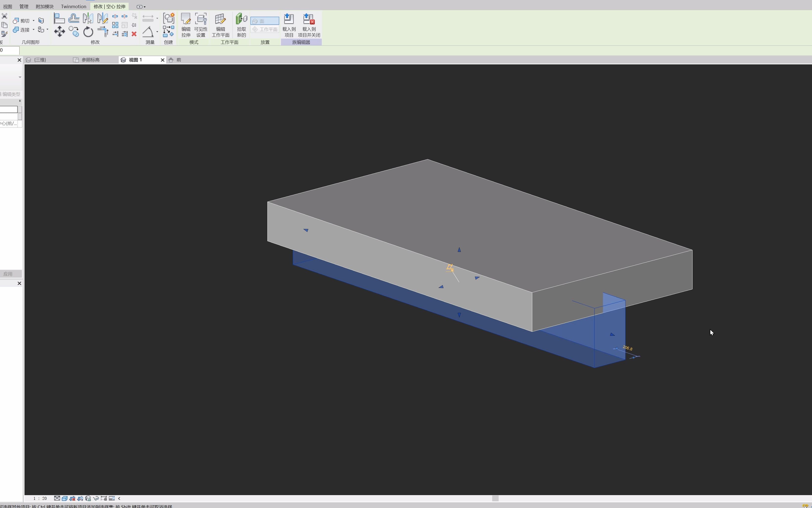812x508 pixels.
Task: Click the red 删除 (Delete) icon
Action: pyautogui.click(x=134, y=34)
